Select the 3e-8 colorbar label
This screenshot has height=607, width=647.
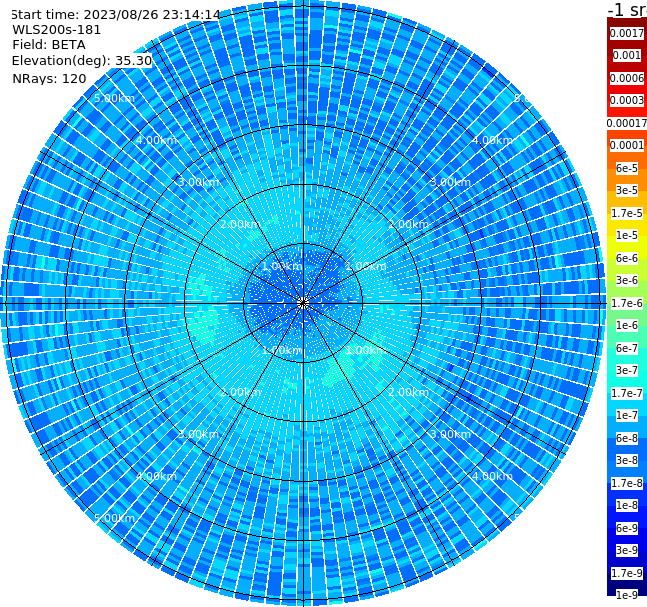click(x=627, y=460)
